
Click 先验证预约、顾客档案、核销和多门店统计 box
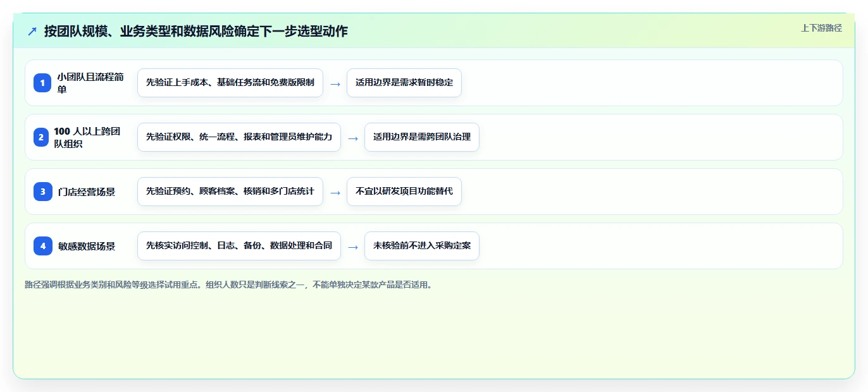coord(230,192)
